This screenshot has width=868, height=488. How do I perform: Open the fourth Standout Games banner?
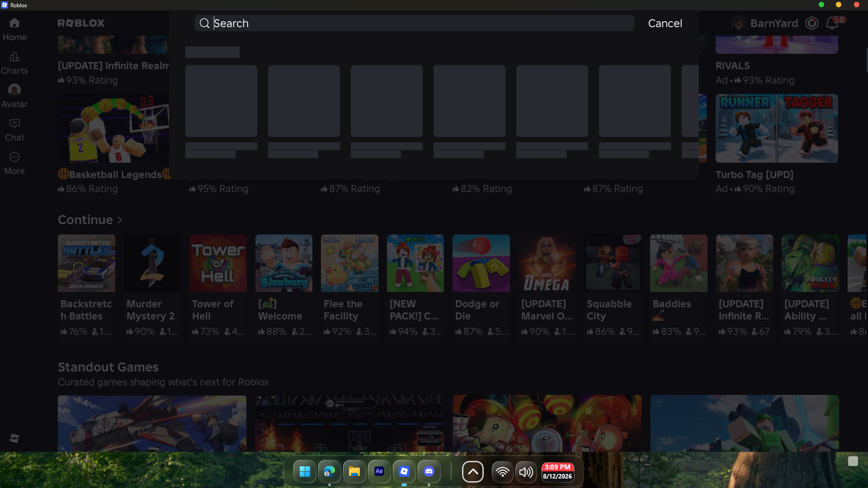pyautogui.click(x=745, y=423)
